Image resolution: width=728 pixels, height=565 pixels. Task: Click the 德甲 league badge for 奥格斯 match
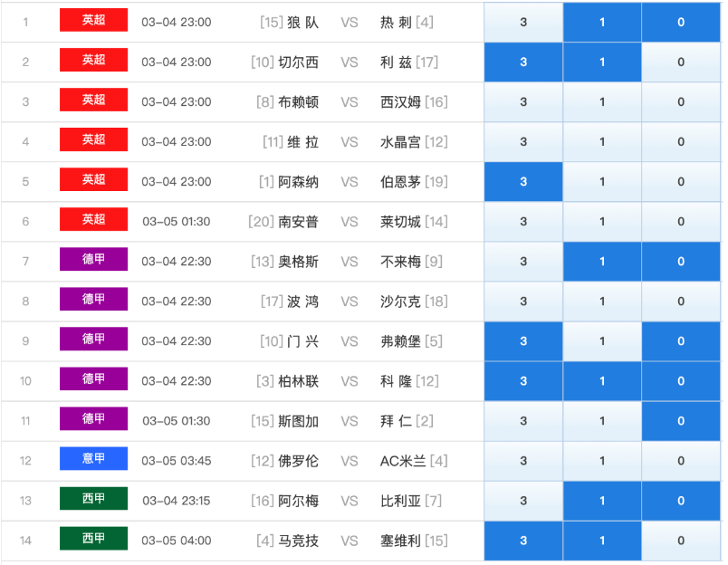94,260
